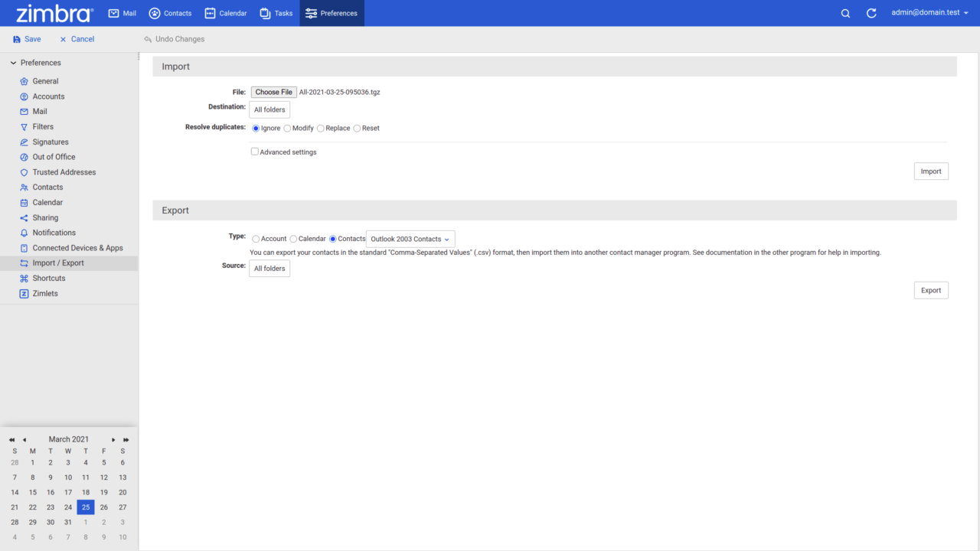Enable the Advanced settings checkbox
The width and height of the screenshot is (980, 551).
pyautogui.click(x=254, y=152)
